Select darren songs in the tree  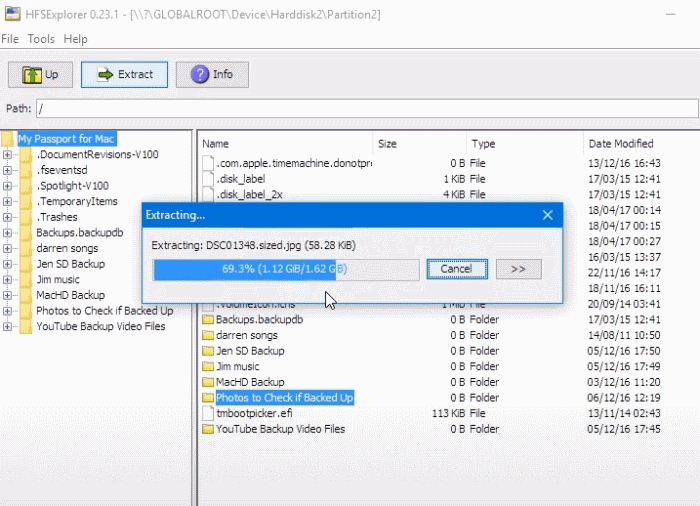tap(67, 248)
